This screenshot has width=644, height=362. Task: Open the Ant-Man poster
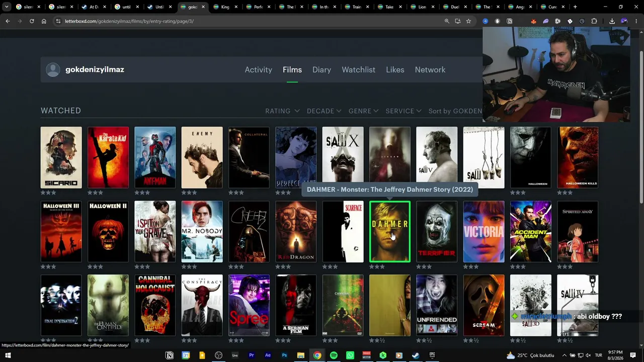point(155,158)
